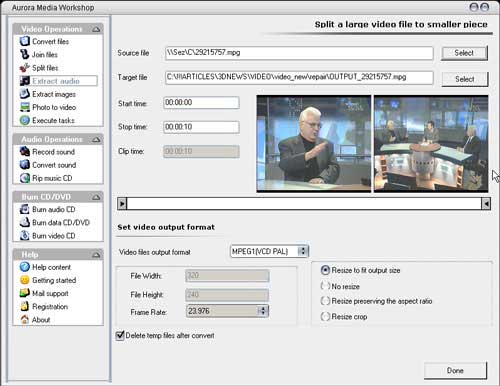Select the Join files icon
This screenshot has width=500, height=386.
pyautogui.click(x=24, y=54)
